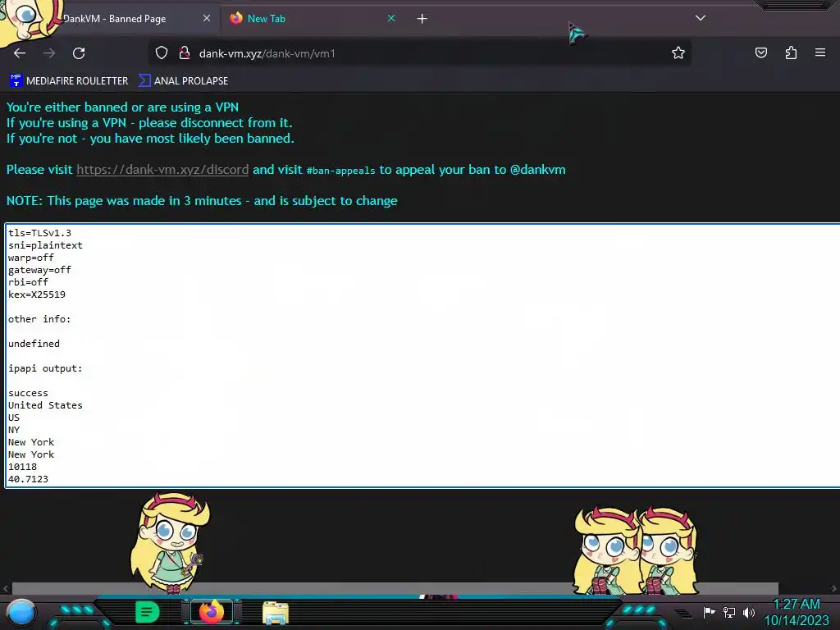Switch to DankVM - Banned Page tab
Viewport: 840px width, 630px height.
pos(115,19)
